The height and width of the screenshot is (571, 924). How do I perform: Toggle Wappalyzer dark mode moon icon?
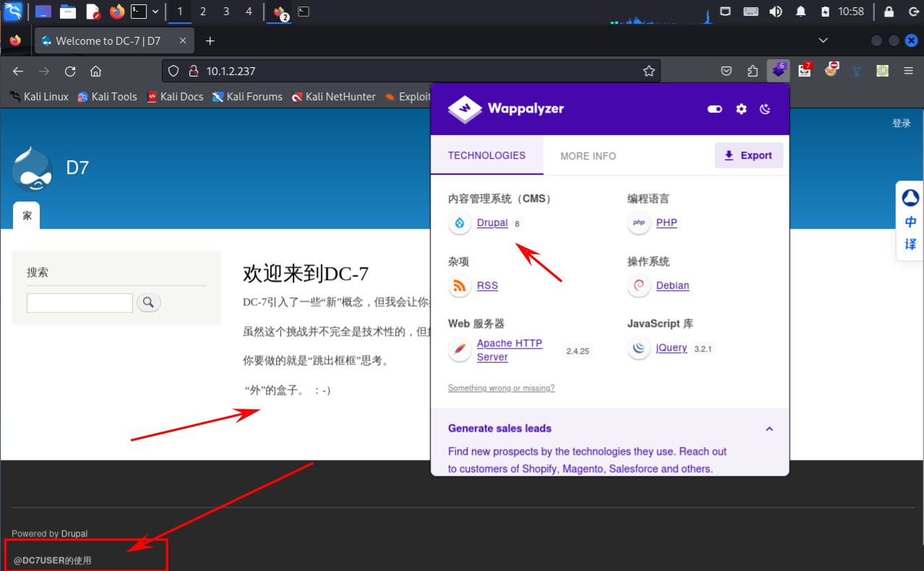coord(766,109)
